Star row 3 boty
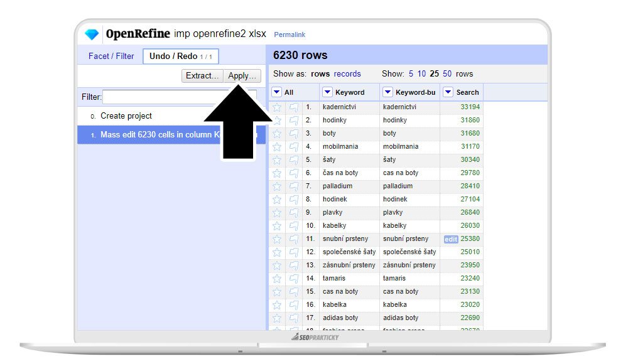The image size is (628, 364). pos(277,134)
